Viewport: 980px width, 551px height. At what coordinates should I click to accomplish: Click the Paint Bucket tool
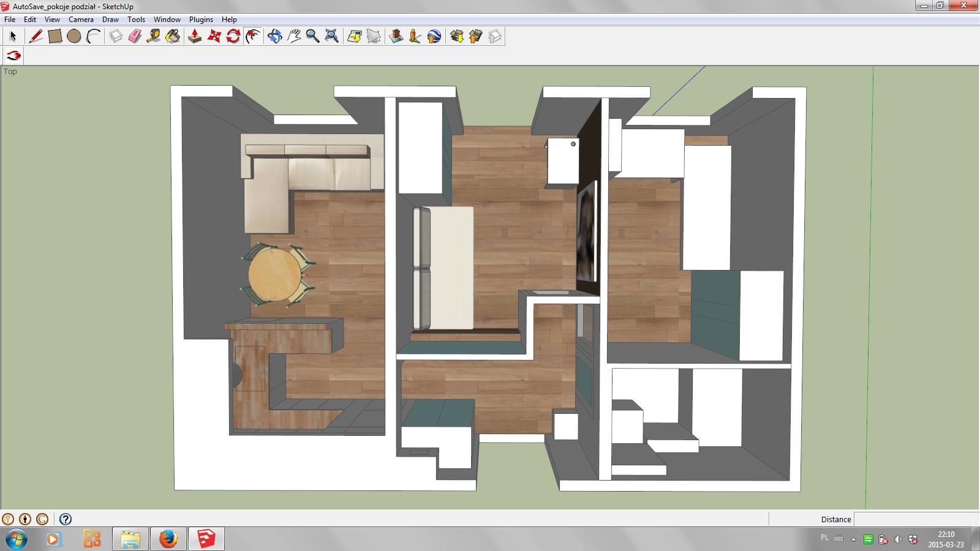173,37
